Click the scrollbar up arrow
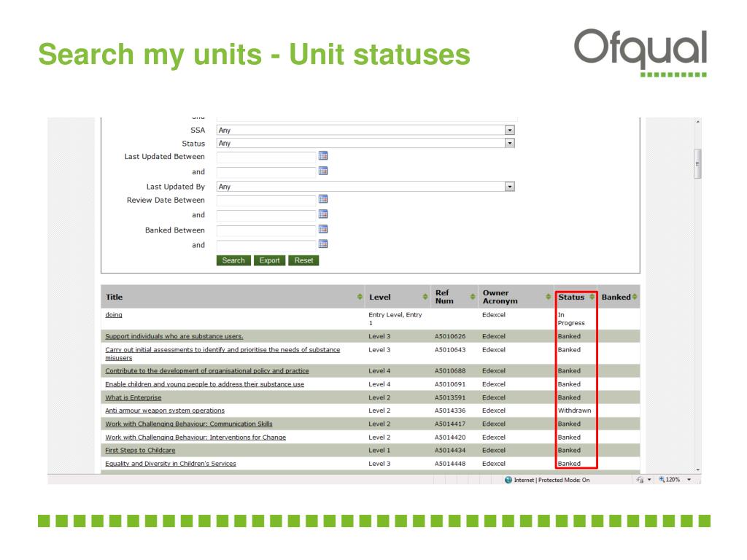Viewport: 747px width, 560px height. click(x=697, y=122)
